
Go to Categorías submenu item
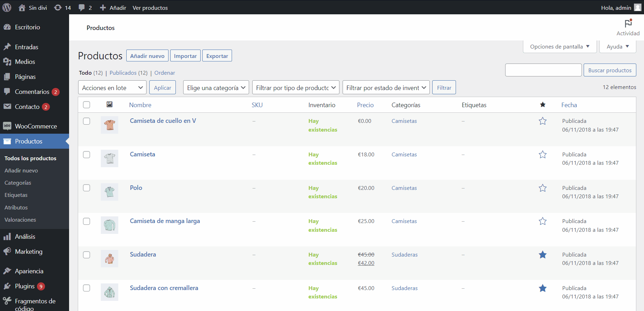tap(18, 183)
